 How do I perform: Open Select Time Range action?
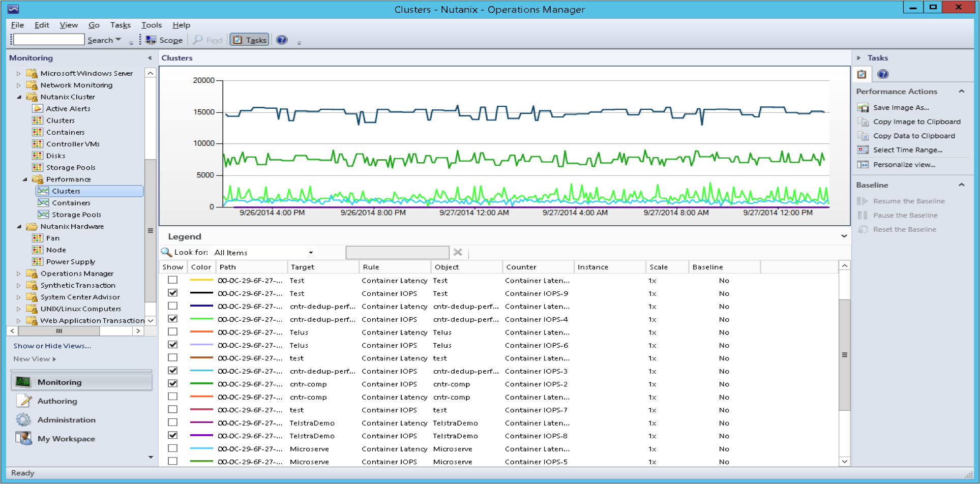point(907,150)
